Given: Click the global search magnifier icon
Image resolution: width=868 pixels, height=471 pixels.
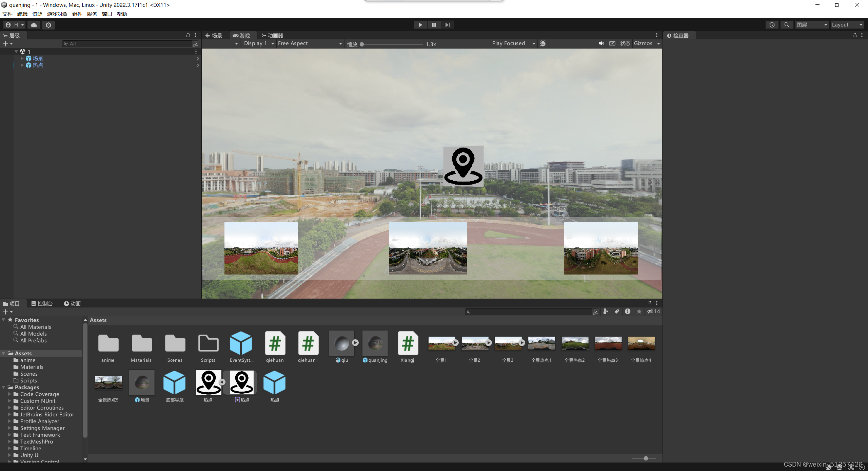Looking at the screenshot, I should [x=787, y=25].
